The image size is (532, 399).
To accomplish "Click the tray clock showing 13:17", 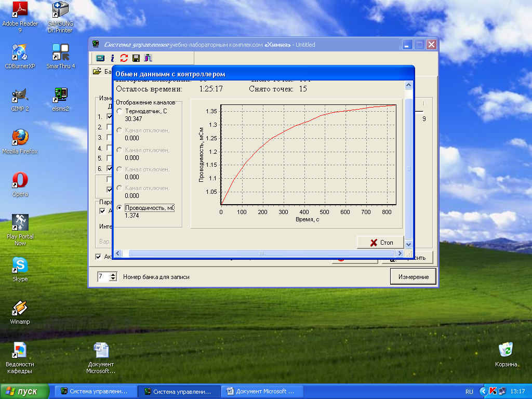I will 517,392.
